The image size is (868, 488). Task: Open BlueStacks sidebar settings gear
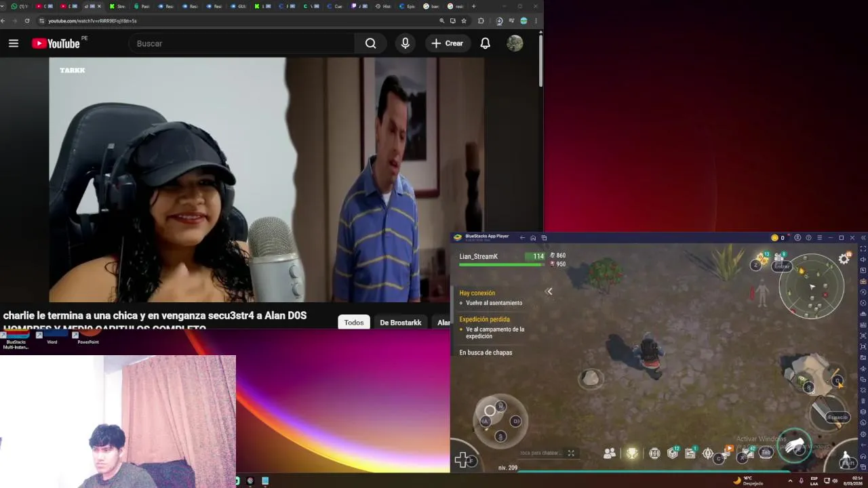click(863, 434)
